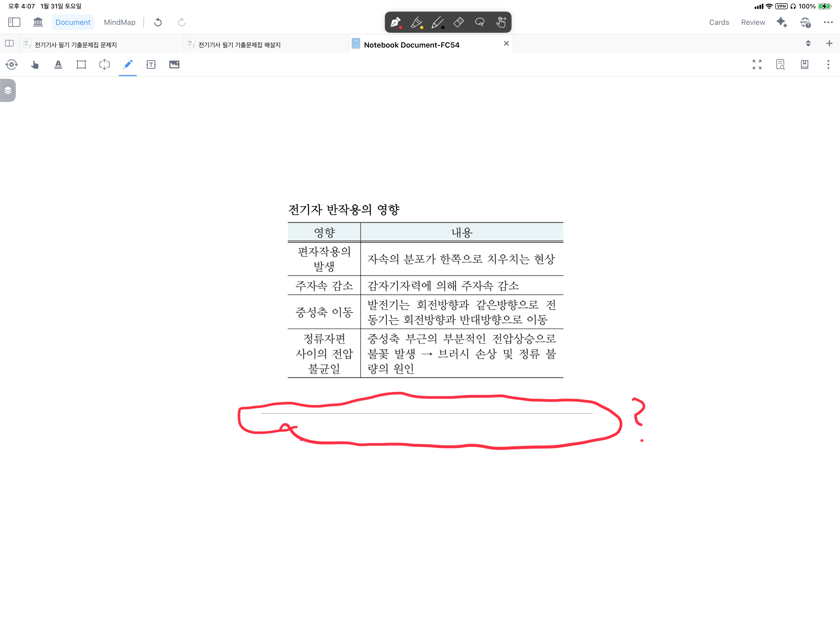
Task: Insert a text box
Action: [151, 64]
